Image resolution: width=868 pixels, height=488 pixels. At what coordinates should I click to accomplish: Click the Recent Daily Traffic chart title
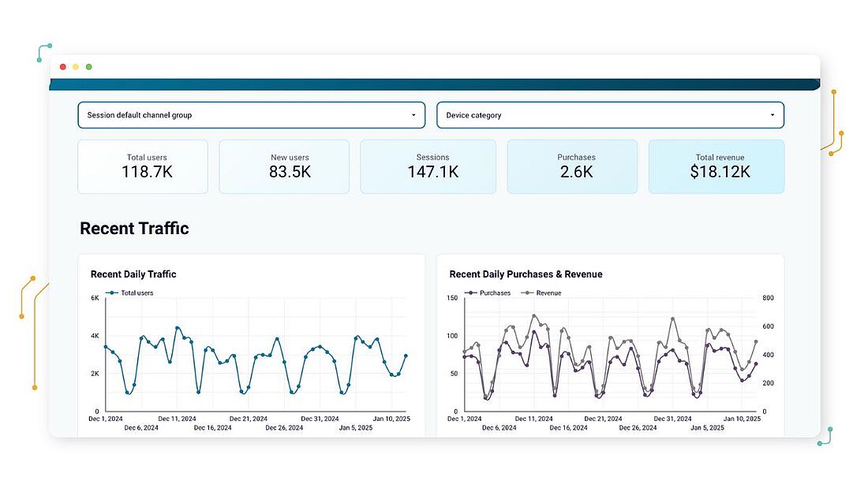tap(133, 274)
